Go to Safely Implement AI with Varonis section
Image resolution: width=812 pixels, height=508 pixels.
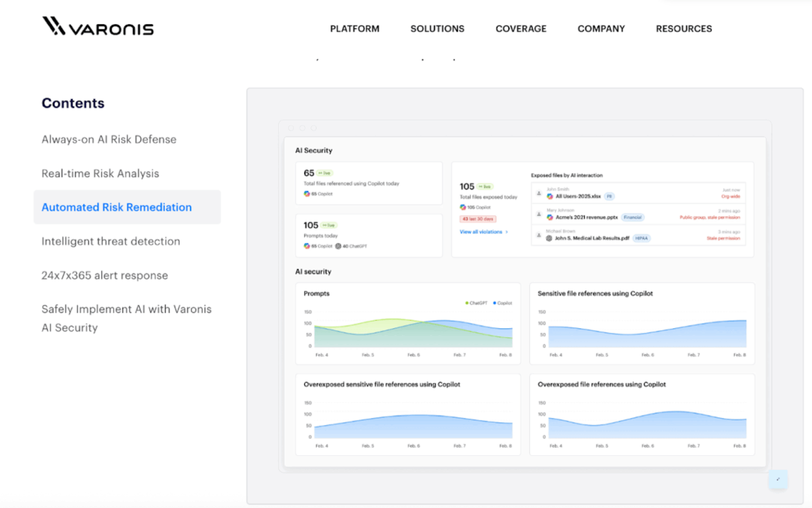(126, 318)
